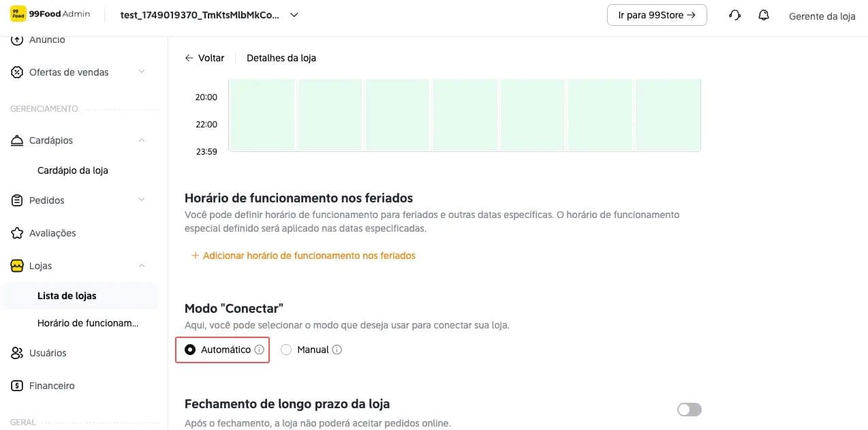Go to 99Store via Ir para 99Store
This screenshot has width=868, height=430.
[657, 15]
